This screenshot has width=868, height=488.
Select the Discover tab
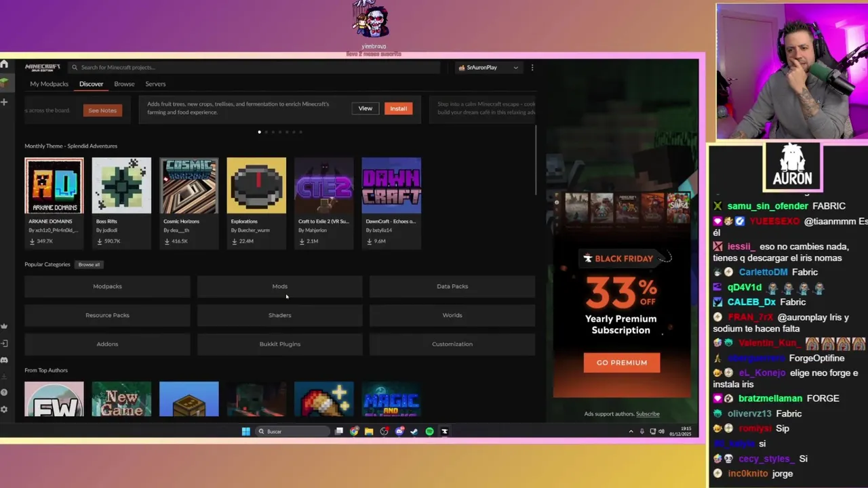91,84
